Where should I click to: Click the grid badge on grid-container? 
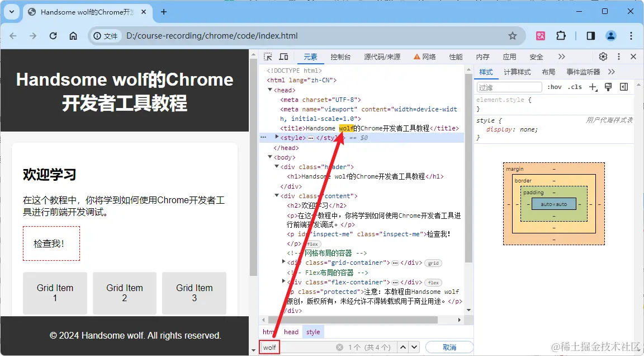click(433, 263)
